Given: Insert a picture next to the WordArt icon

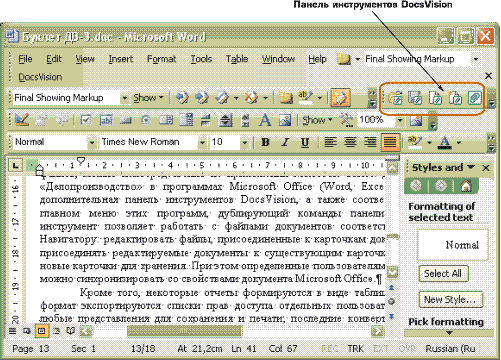Looking at the screenshot, I should (x=285, y=120).
